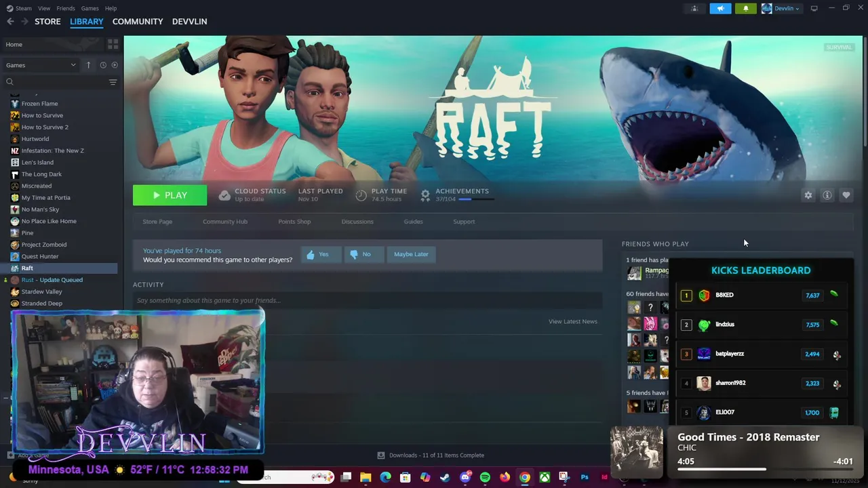Open the View menu
Image resolution: width=868 pixels, height=488 pixels.
(44, 8)
